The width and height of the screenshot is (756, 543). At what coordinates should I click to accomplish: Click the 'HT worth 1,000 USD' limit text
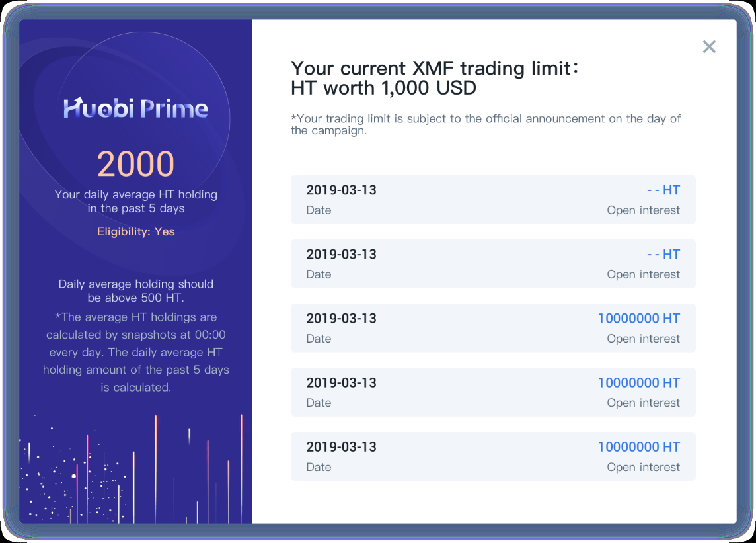click(x=384, y=89)
